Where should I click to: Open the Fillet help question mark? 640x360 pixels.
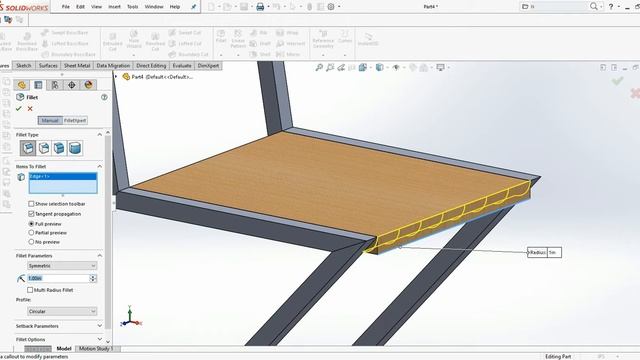click(x=104, y=97)
